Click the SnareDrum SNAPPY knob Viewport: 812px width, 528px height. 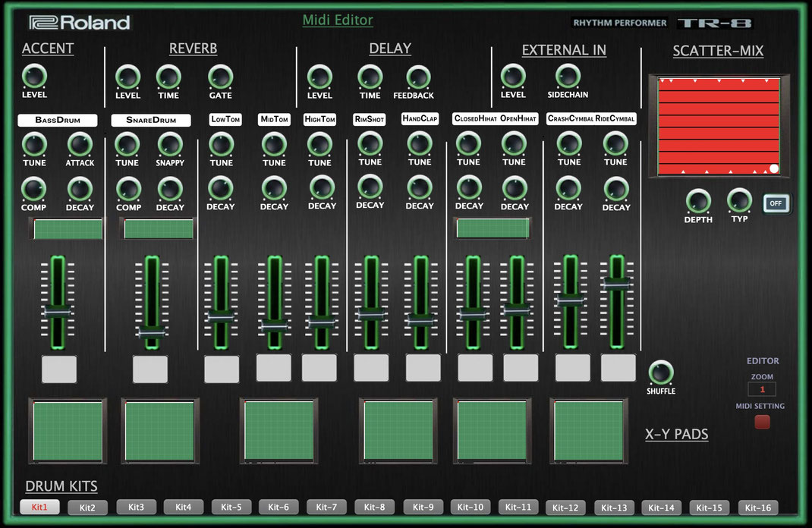pyautogui.click(x=170, y=144)
